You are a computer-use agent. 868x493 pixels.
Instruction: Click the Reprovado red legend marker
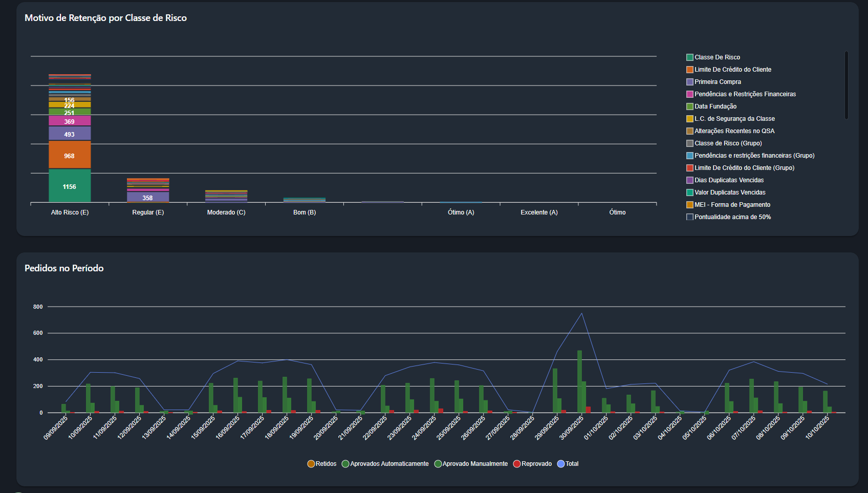click(517, 464)
